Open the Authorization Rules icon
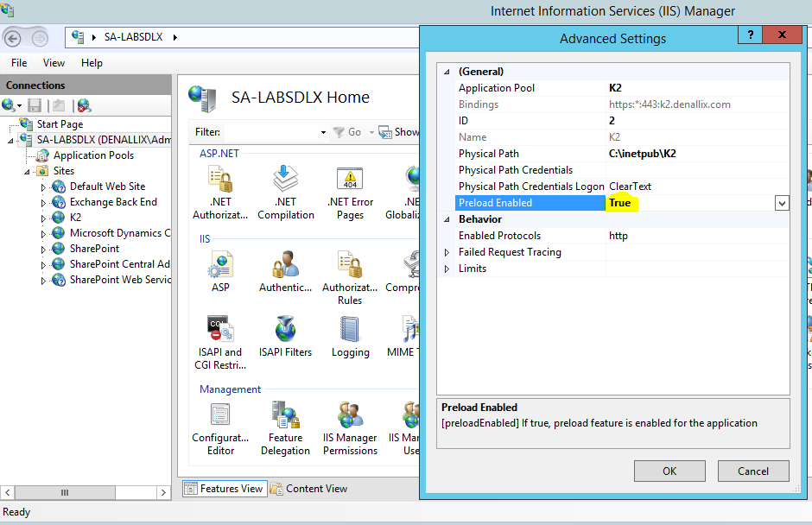 point(350,264)
